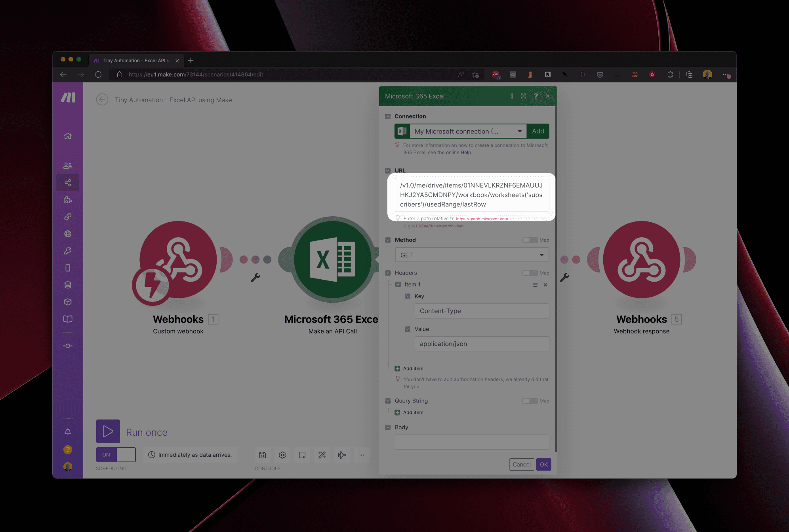The height and width of the screenshot is (532, 789).
Task: Go back using scenario back arrow
Action: [x=102, y=99]
